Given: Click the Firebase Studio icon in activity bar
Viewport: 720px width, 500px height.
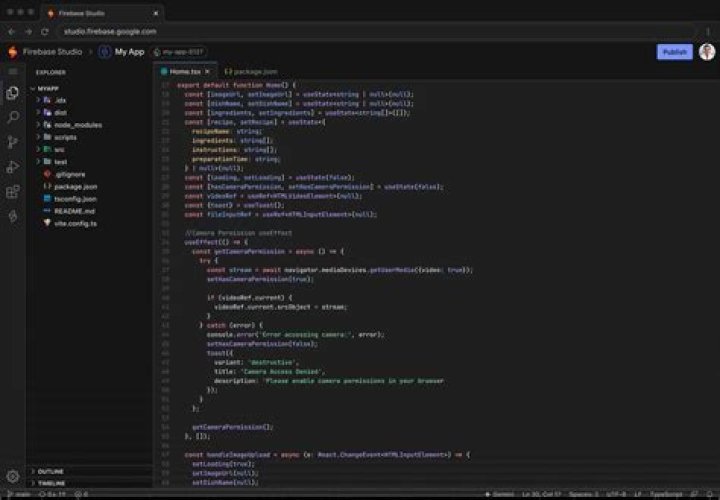Looking at the screenshot, I should [13, 216].
